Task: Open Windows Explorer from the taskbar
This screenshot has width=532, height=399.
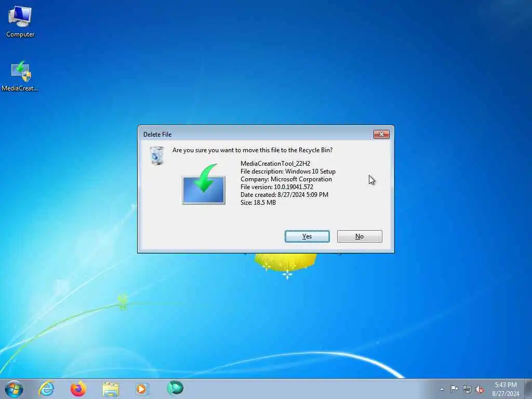Action: pos(111,389)
